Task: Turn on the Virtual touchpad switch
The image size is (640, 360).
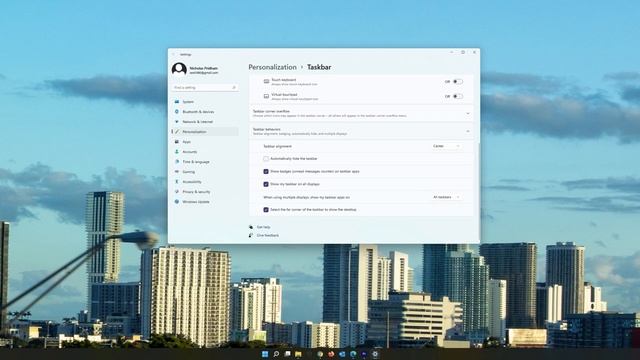Action: coord(458,96)
